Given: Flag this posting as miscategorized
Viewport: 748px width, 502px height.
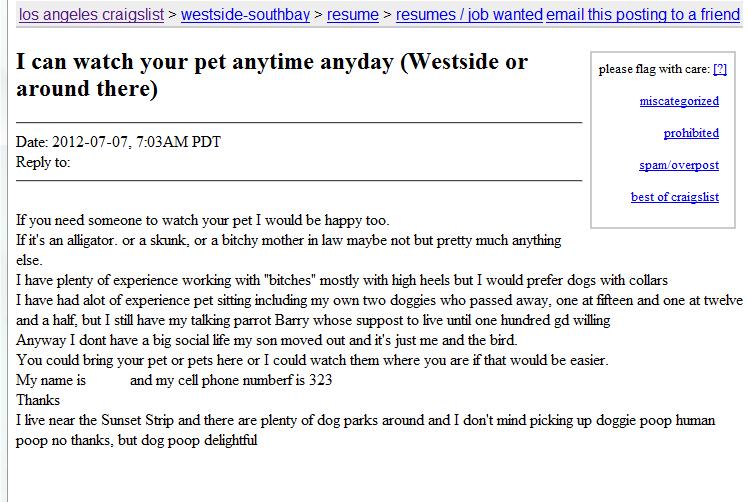Looking at the screenshot, I should click(x=679, y=101).
